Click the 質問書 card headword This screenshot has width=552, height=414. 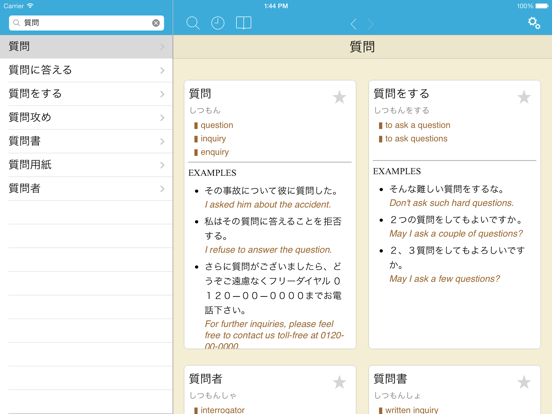pos(390,379)
